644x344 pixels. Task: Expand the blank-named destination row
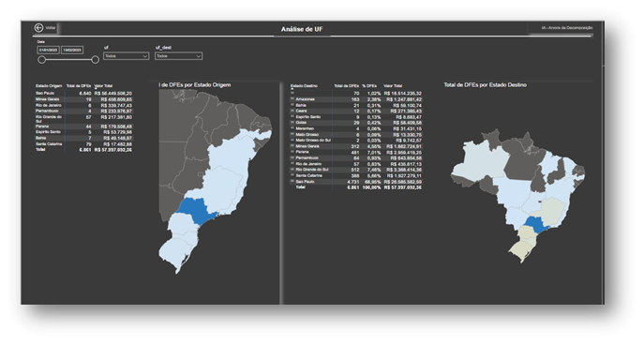(x=292, y=93)
